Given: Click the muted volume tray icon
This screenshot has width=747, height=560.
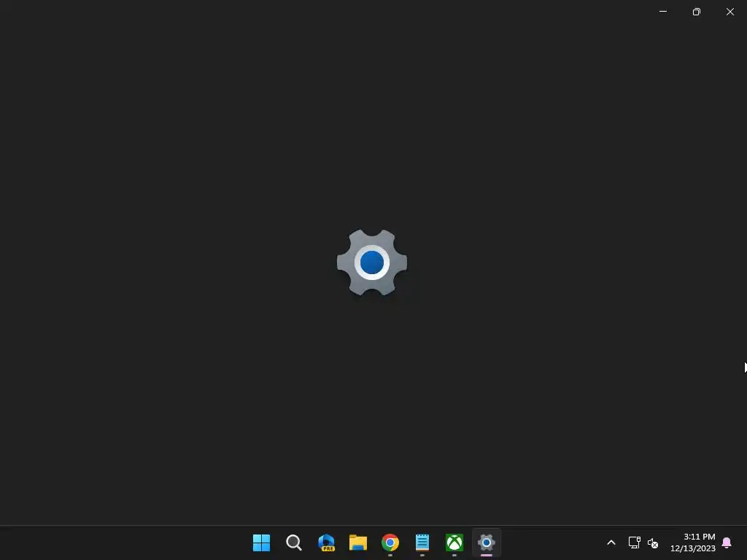Looking at the screenshot, I should (653, 542).
